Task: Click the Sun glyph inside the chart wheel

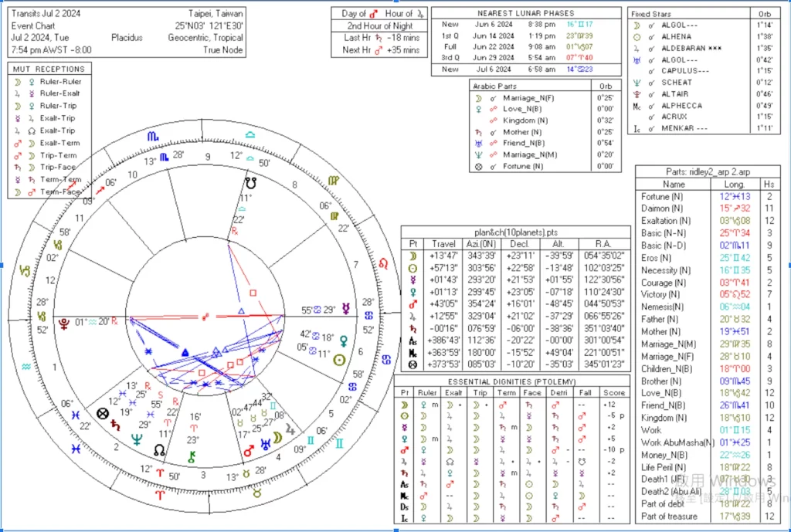Action: point(338,360)
